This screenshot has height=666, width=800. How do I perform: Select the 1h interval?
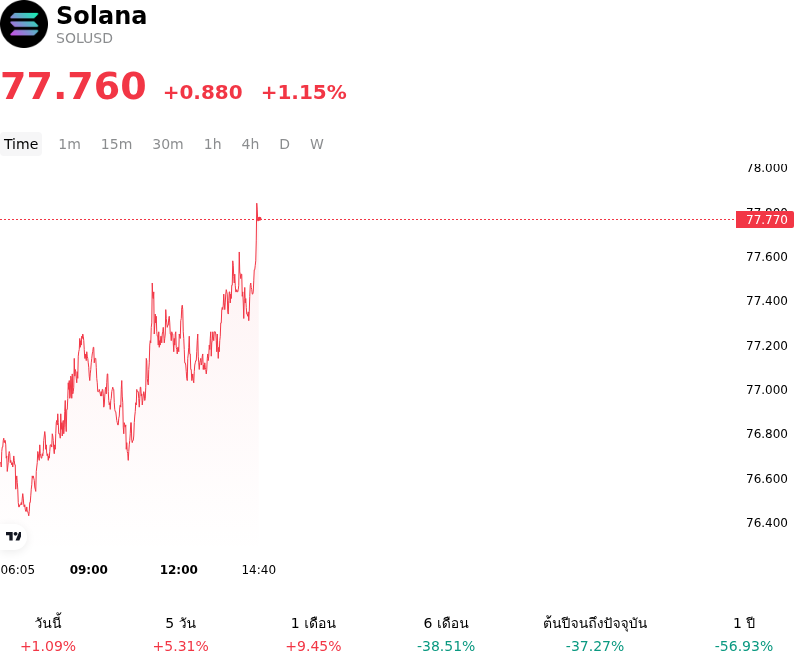click(x=213, y=144)
